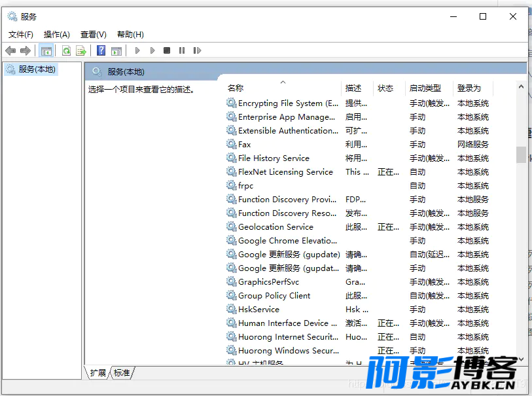Export the services list to file
The width and height of the screenshot is (532, 396).
[x=81, y=50]
